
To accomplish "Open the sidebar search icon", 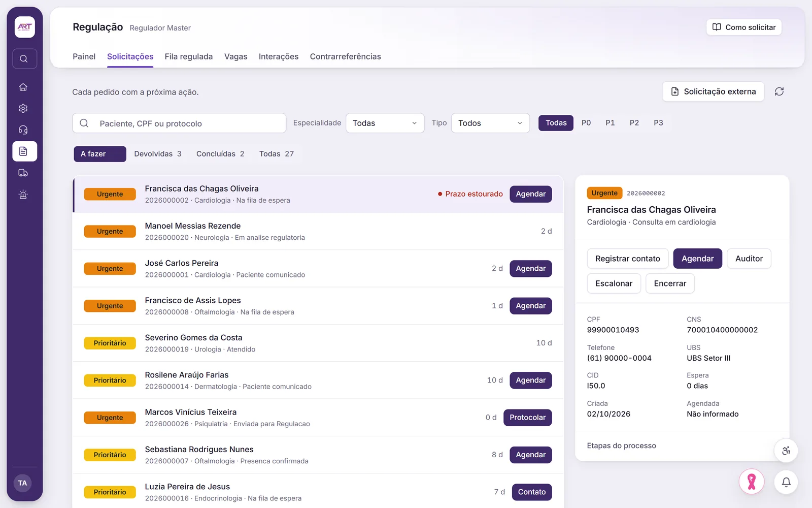I will tap(24, 59).
